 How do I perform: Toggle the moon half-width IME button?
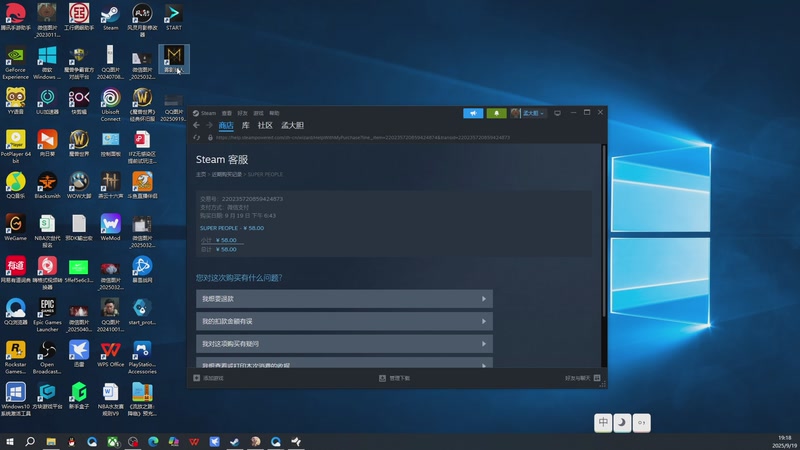click(x=622, y=423)
